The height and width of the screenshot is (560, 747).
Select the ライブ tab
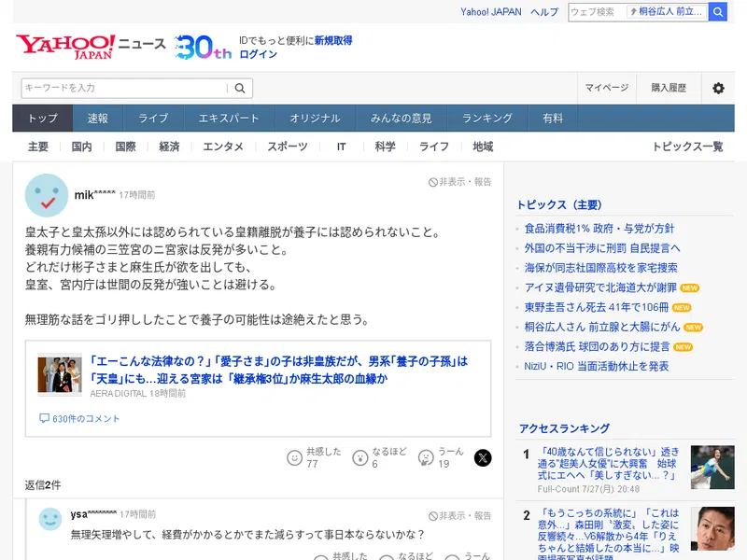153,119
